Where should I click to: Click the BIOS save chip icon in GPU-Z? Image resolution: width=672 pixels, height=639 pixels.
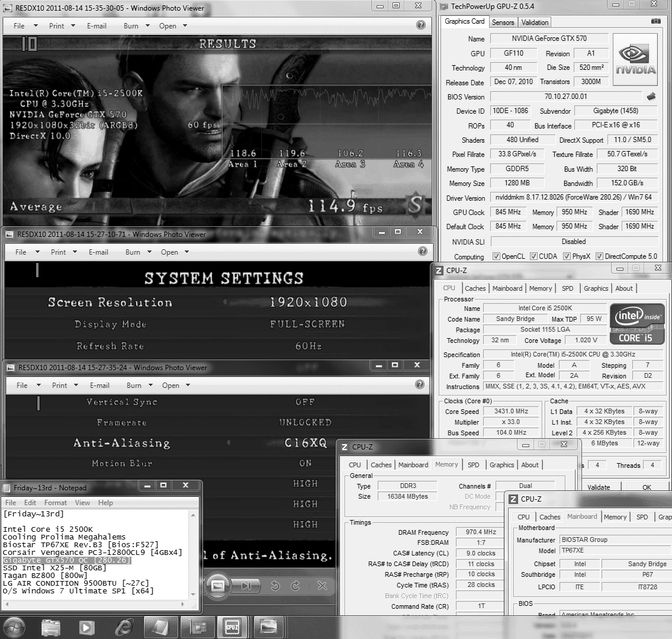click(x=651, y=97)
